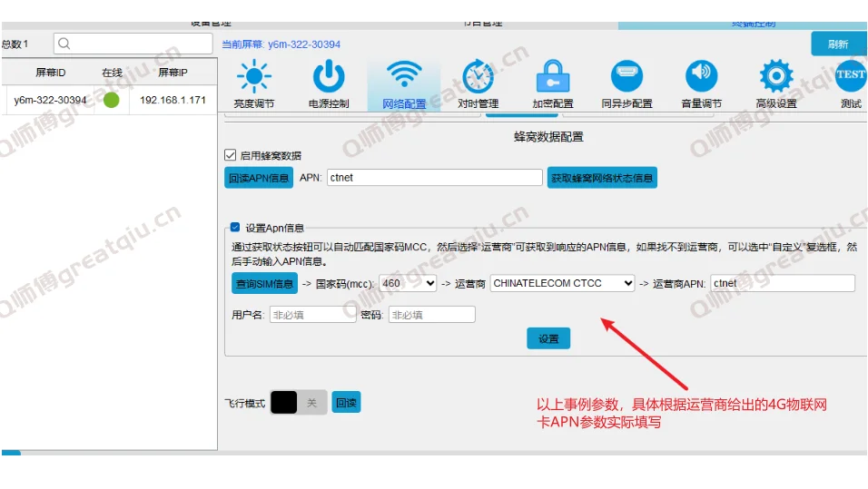Click the 加密配置 padlock icon
The width and height of the screenshot is (868, 489).
(x=552, y=78)
